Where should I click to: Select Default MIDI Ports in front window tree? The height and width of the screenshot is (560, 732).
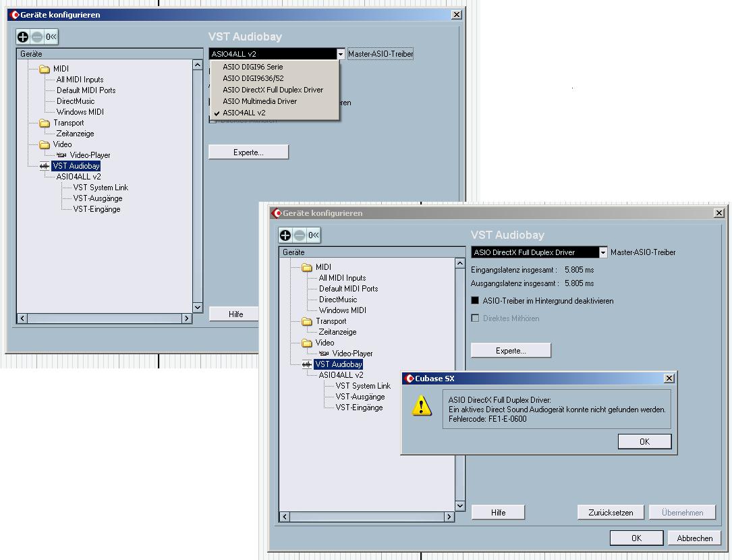348,289
